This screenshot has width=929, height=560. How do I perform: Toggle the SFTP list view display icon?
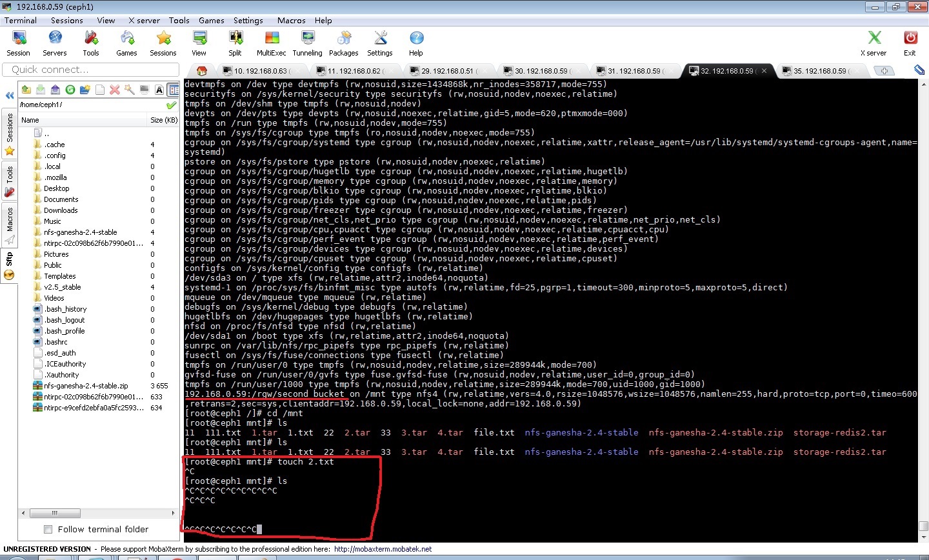coord(172,88)
